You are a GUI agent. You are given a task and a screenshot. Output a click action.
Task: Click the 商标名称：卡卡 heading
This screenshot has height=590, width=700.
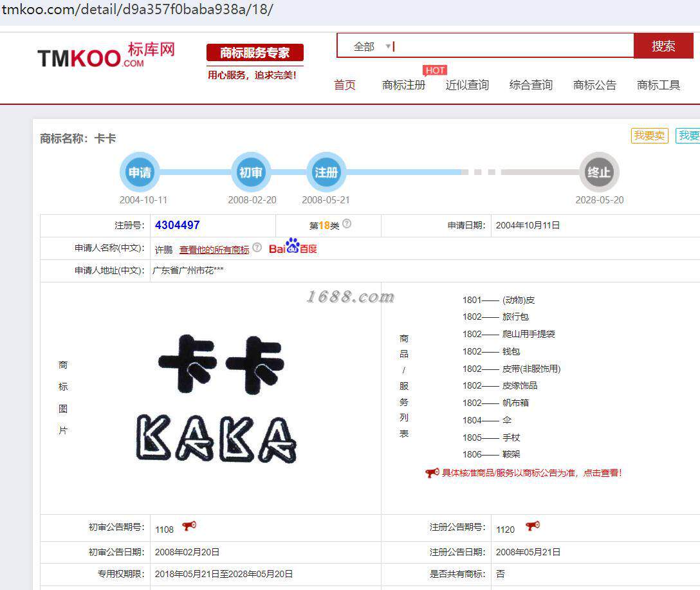(x=78, y=138)
